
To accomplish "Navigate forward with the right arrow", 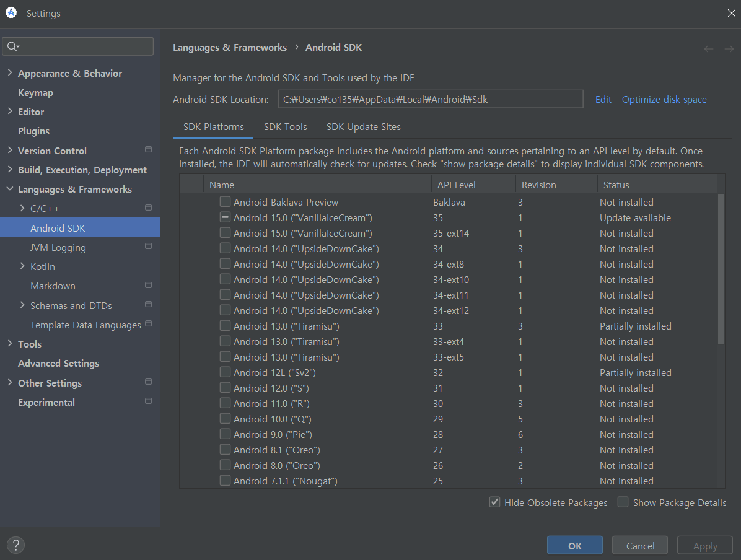I will coord(729,49).
